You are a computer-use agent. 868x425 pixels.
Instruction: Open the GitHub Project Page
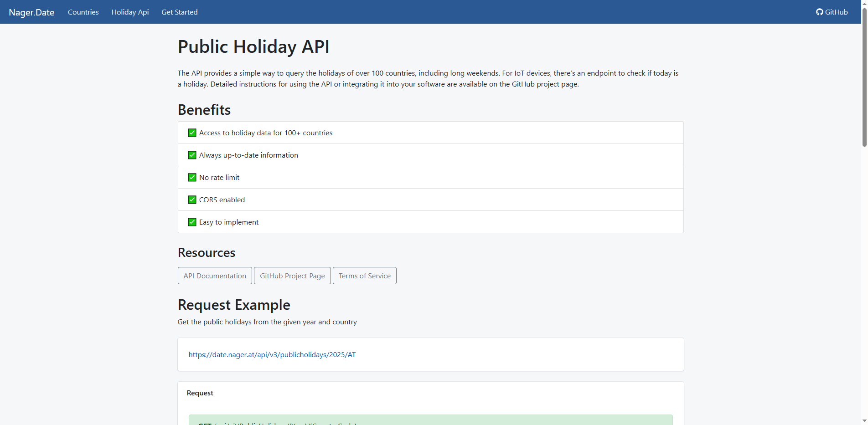click(x=292, y=276)
